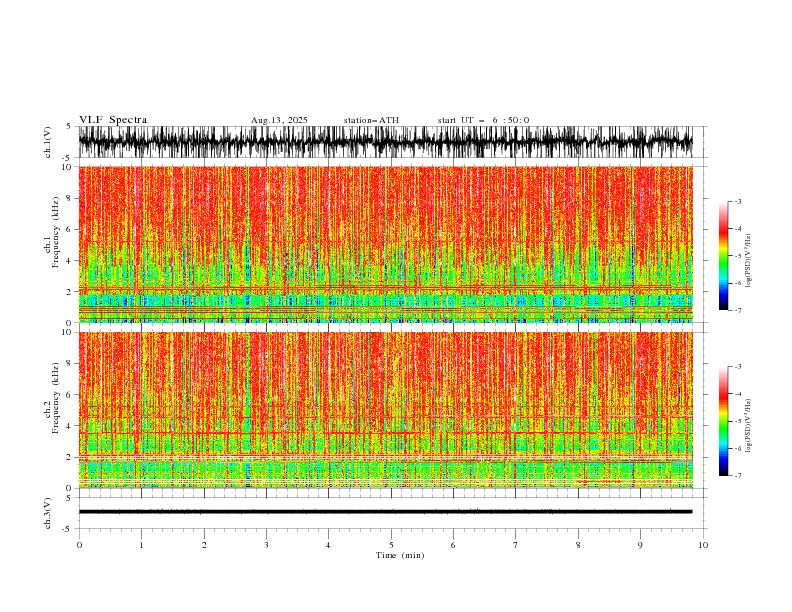792x612 pixels.
Task: Click the "Time (min)" axis title
Action: pos(400,555)
